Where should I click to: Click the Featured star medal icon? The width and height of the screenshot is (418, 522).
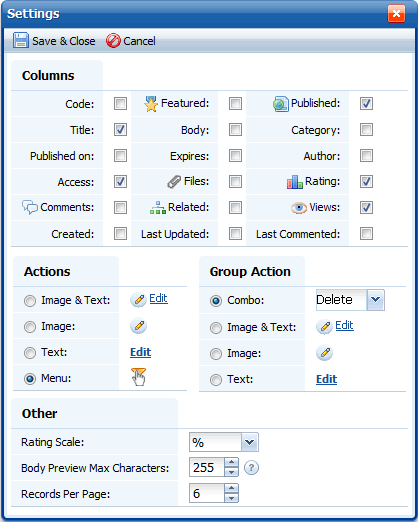[x=151, y=104]
